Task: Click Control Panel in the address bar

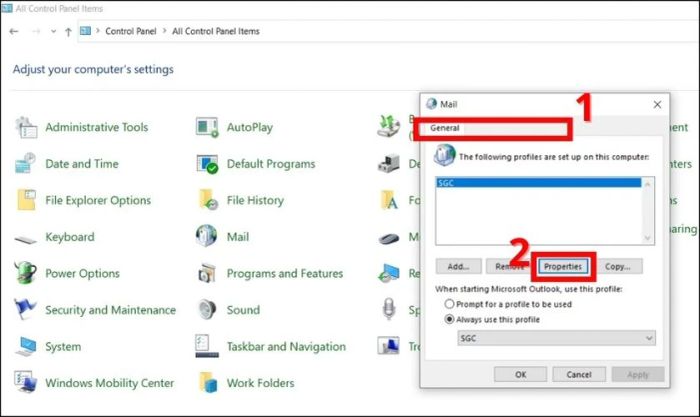Action: (x=131, y=31)
